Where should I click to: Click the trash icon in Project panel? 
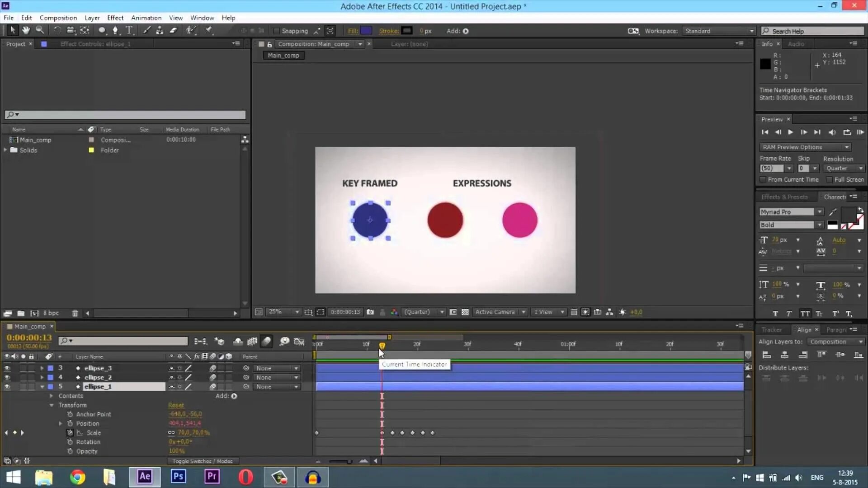(x=75, y=313)
